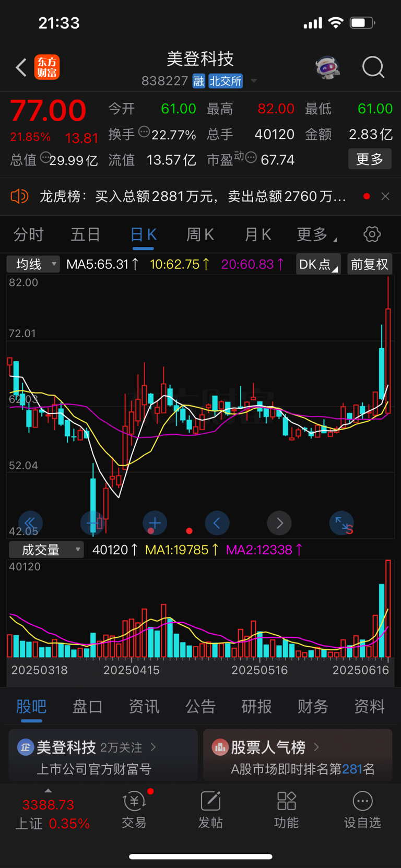Viewport: 401px width, 868px height.
Task: Switch to 分时 chart tab
Action: point(28,234)
